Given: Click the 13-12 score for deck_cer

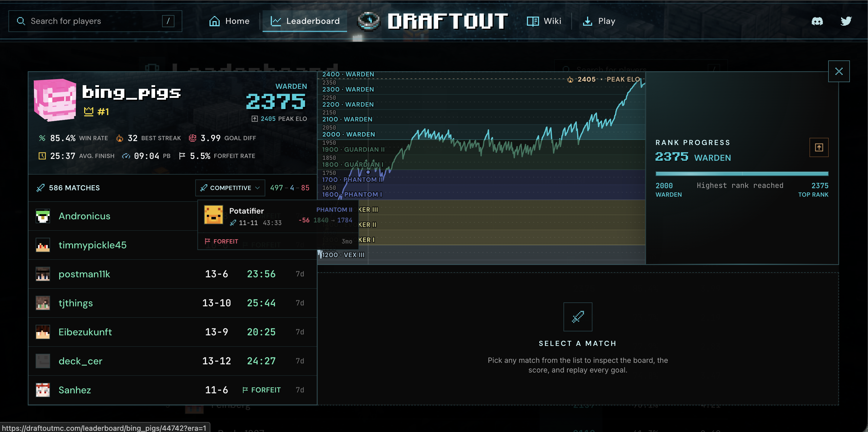Looking at the screenshot, I should point(216,361).
